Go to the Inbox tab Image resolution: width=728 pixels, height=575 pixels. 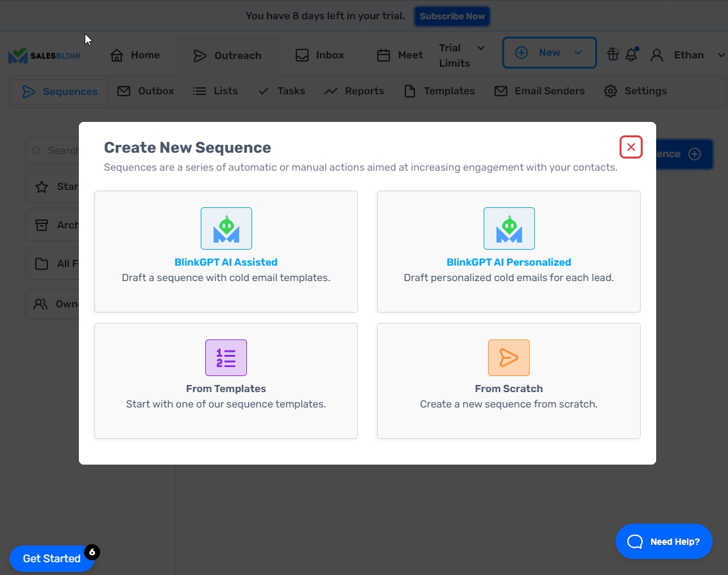[x=319, y=55]
